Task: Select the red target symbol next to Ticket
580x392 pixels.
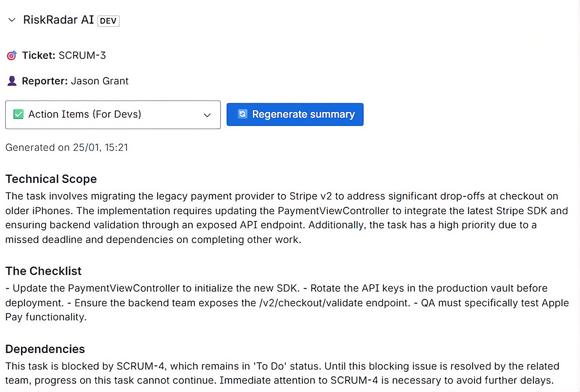Action: tap(12, 55)
